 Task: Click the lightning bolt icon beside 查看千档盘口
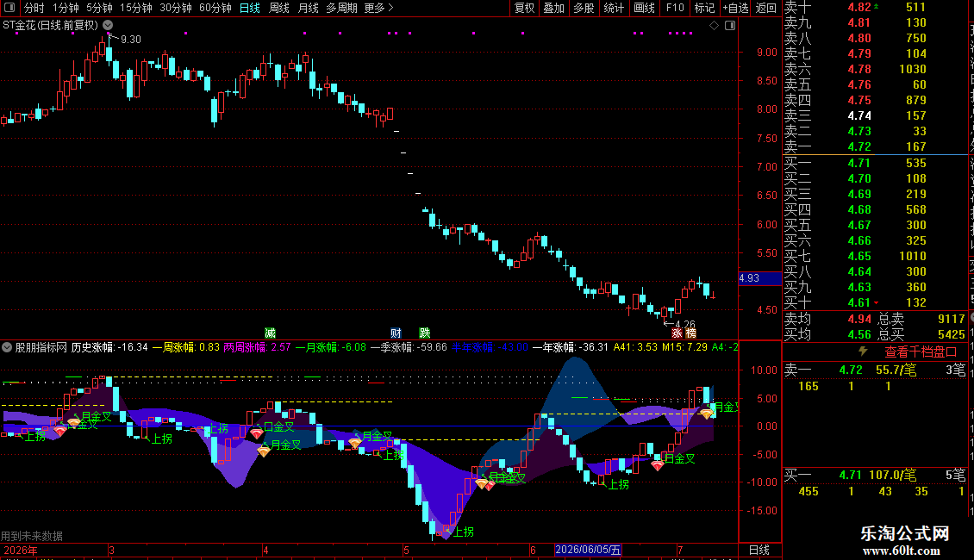pyautogui.click(x=863, y=352)
